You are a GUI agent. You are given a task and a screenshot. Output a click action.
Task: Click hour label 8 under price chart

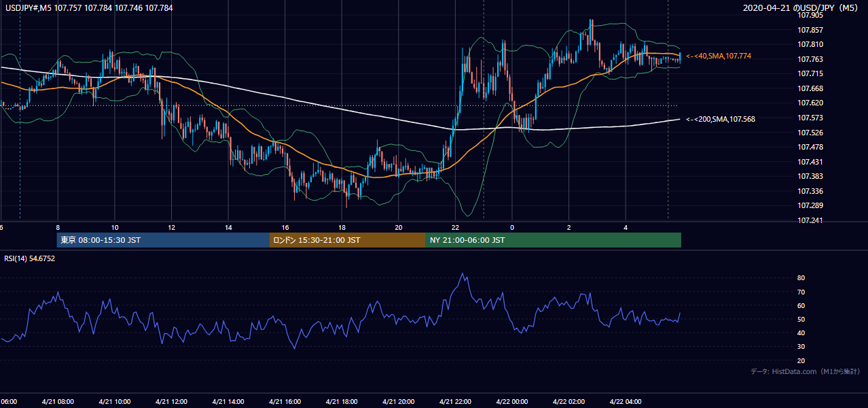pyautogui.click(x=58, y=227)
